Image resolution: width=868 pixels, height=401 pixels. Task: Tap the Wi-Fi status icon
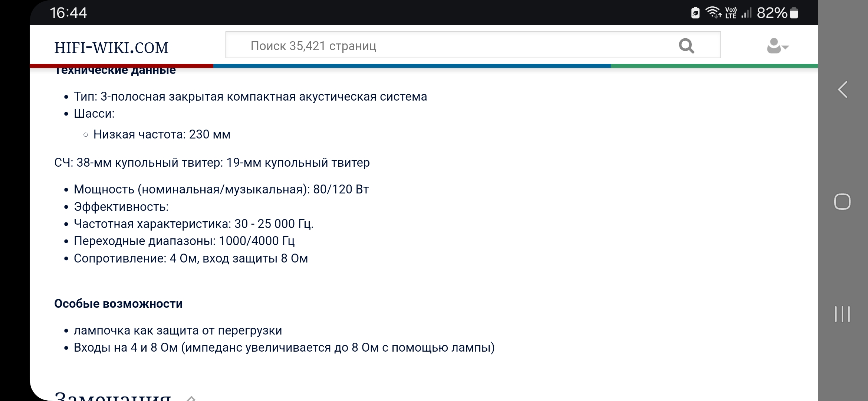coord(713,13)
